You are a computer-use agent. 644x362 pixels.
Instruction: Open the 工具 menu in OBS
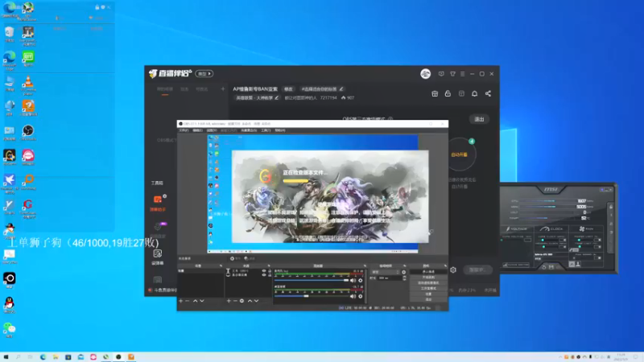pos(266,130)
